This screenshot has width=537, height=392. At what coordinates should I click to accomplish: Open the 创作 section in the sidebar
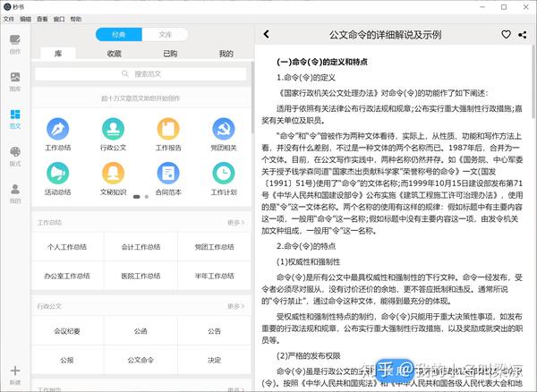pyautogui.click(x=15, y=44)
